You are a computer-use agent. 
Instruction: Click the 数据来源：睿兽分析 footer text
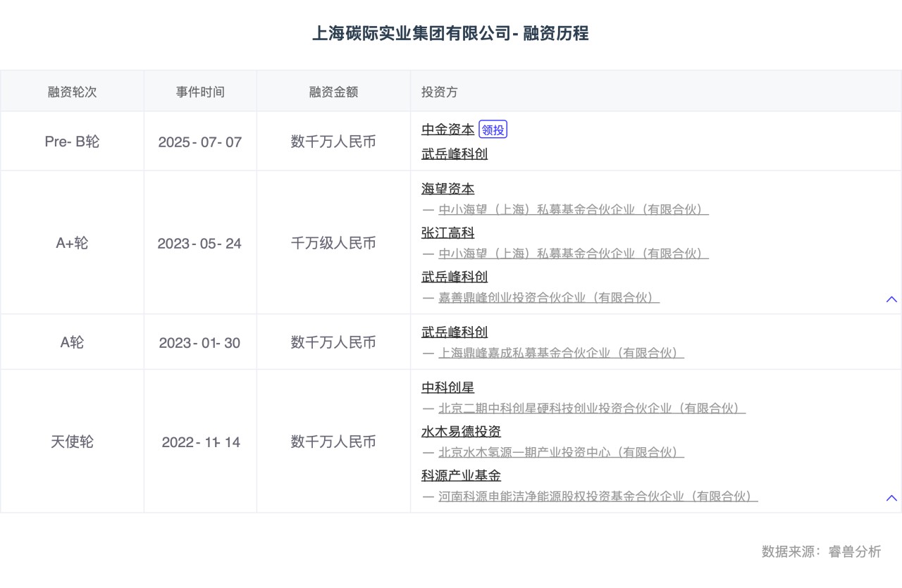pyautogui.click(x=821, y=551)
